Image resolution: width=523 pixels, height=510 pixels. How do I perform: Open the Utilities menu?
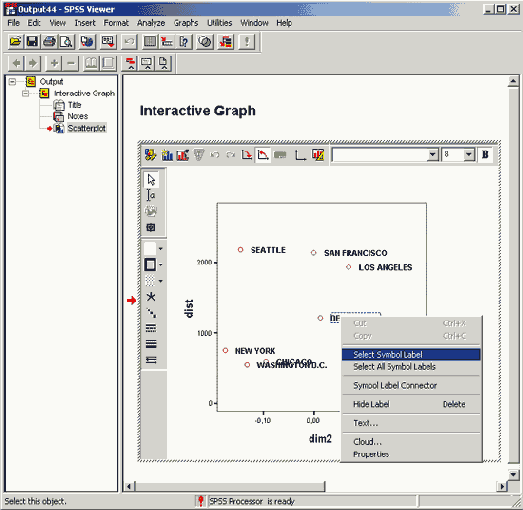[219, 23]
